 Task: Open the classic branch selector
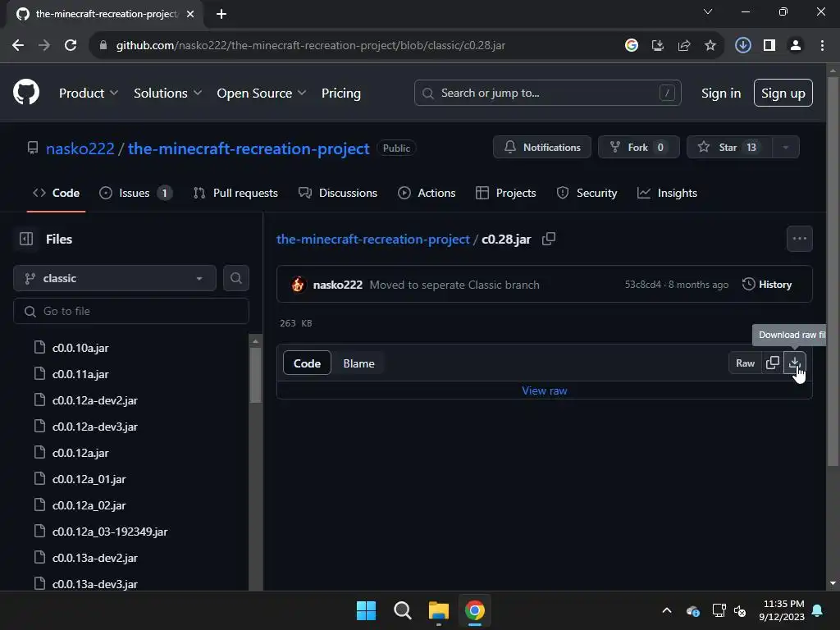click(x=115, y=278)
